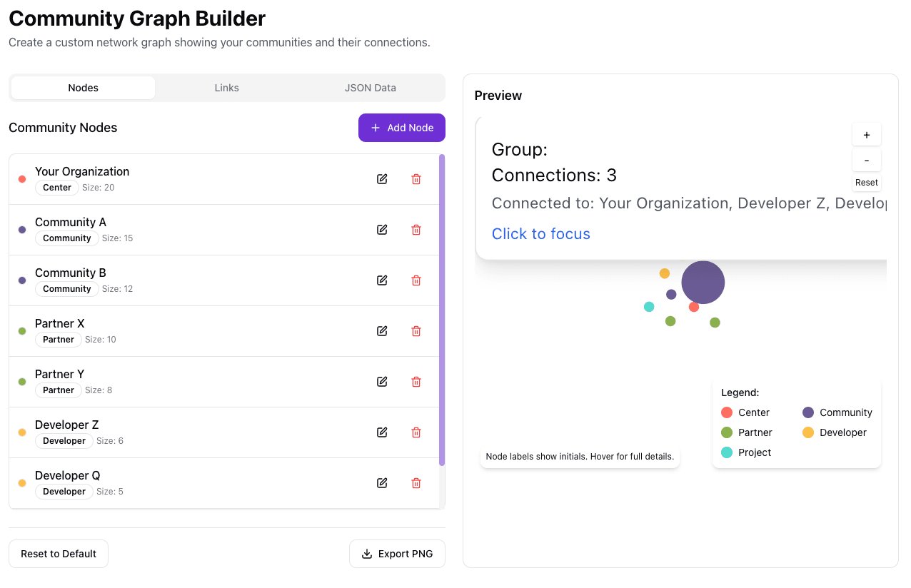The image size is (911, 588).
Task: Delete the Your Organization node
Action: pos(416,179)
